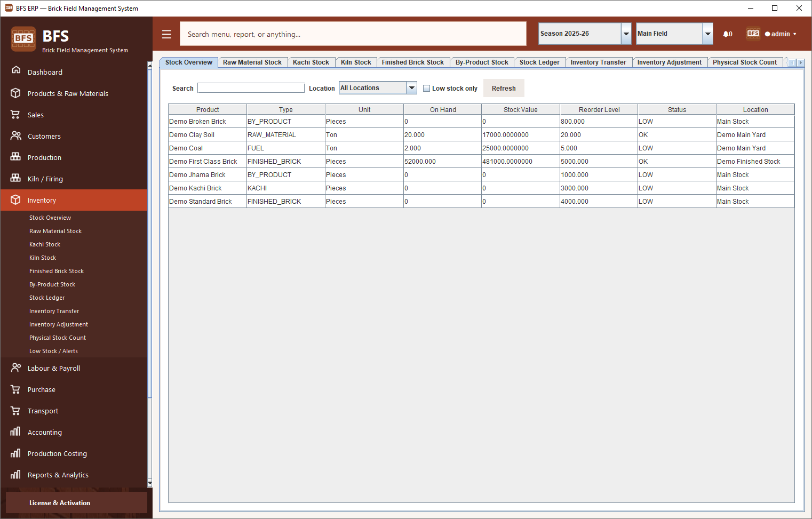Sort table by the On Hand column header

(443, 110)
